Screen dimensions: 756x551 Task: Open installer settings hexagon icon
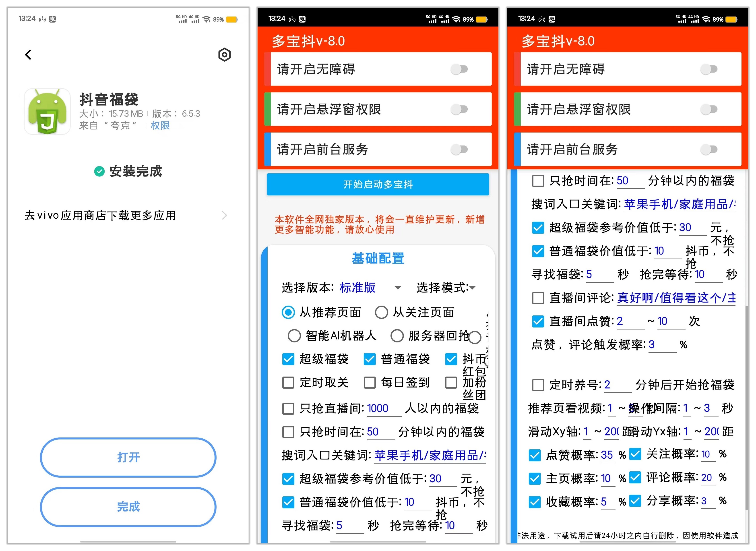click(224, 55)
